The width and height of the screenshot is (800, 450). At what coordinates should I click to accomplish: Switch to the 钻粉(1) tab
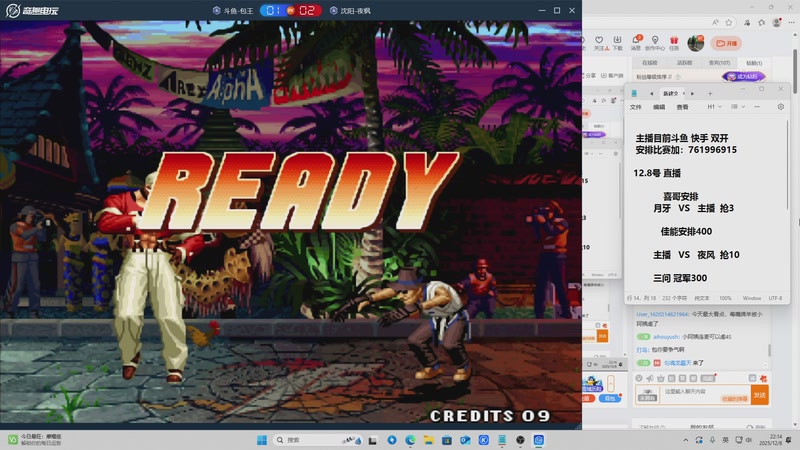coord(754,63)
